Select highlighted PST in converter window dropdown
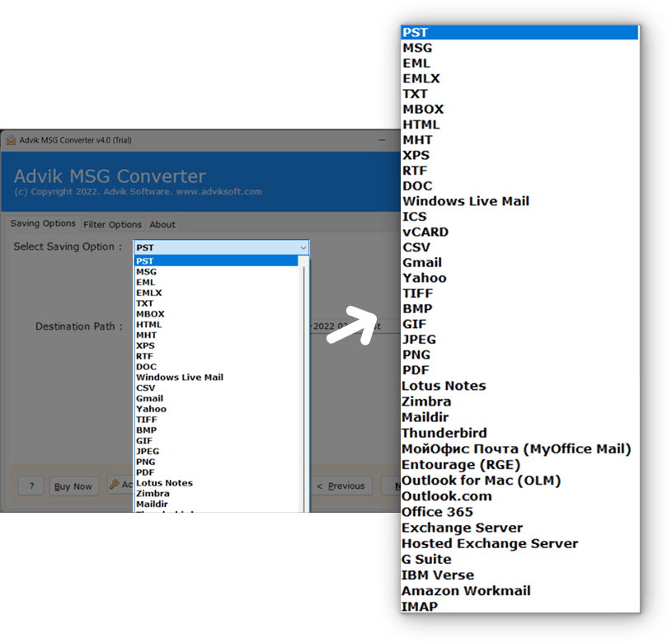Viewport: 672px width, 643px height. (x=216, y=260)
